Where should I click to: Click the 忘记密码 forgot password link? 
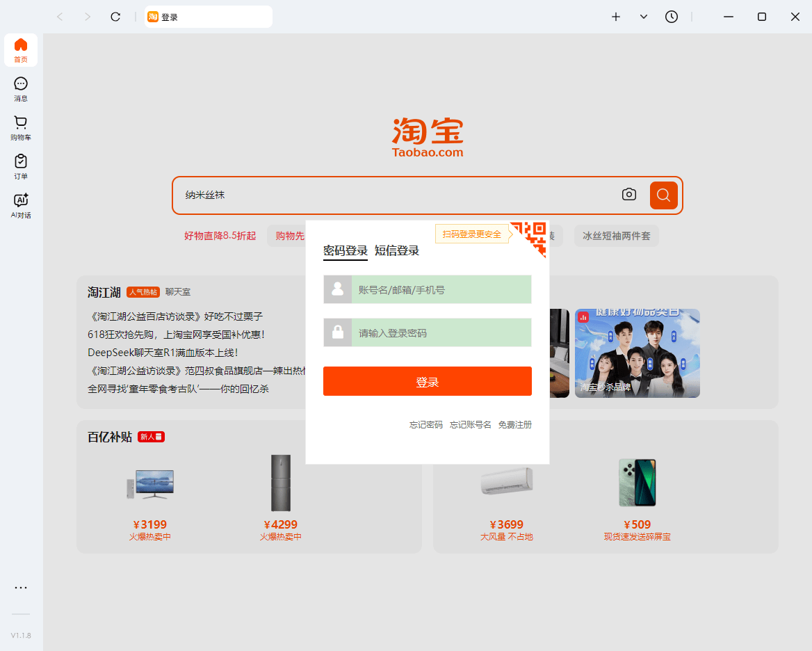point(425,424)
